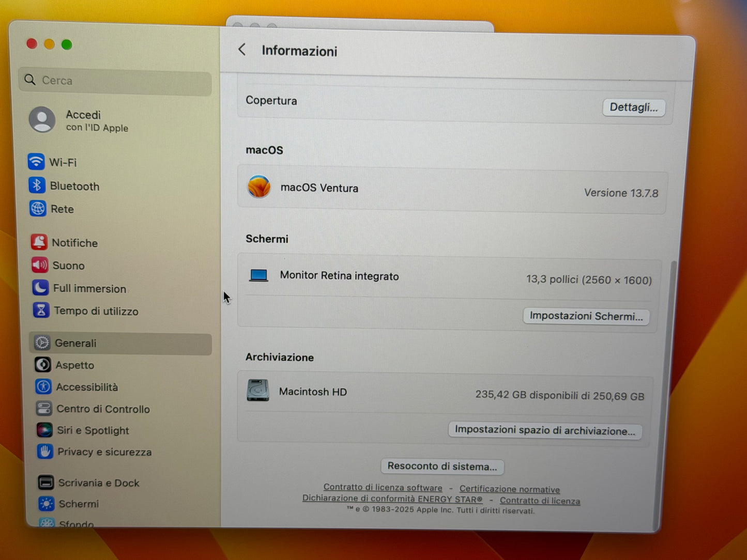Click the Versione 13.7.8 text
Viewport: 747px width, 560px height.
pos(621,193)
